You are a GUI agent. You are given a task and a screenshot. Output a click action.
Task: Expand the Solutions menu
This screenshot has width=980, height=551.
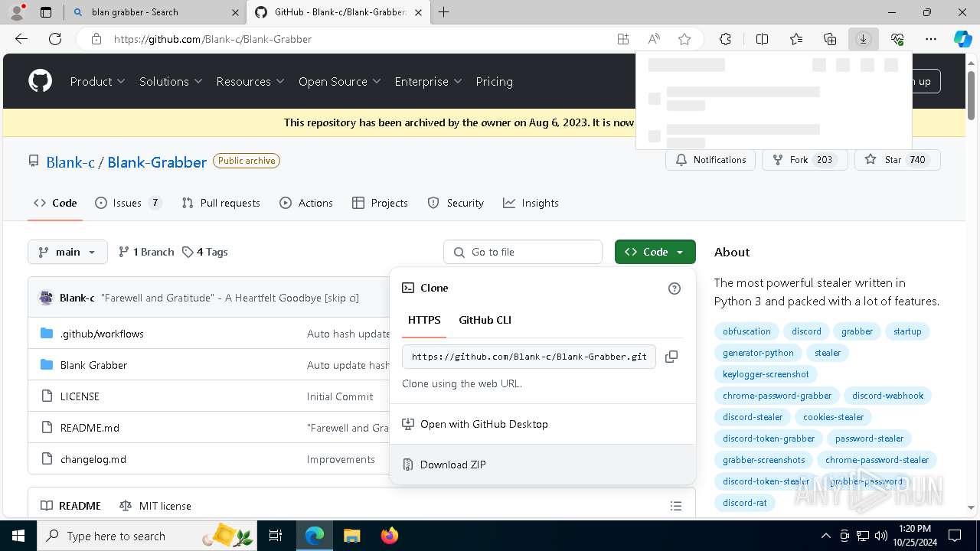171,81
